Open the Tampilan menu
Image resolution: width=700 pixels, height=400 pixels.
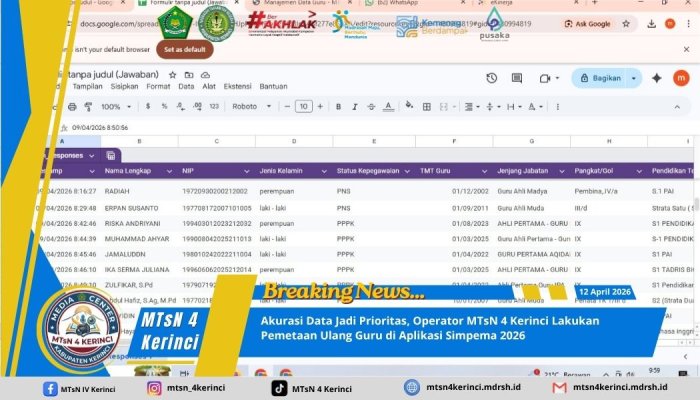coord(88,87)
